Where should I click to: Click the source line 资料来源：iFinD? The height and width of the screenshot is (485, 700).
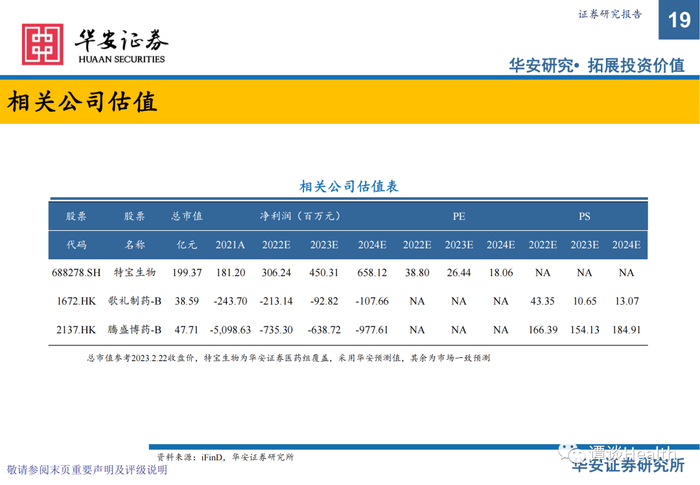click(x=225, y=457)
